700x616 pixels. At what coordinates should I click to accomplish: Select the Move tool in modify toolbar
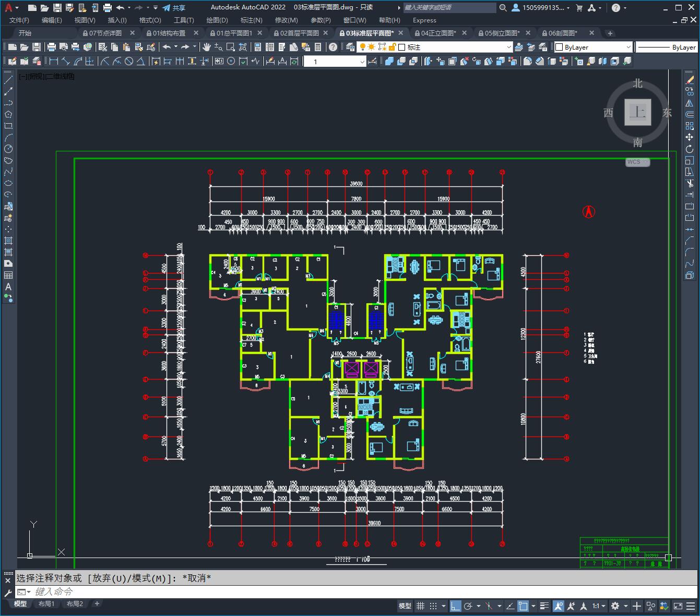690,137
